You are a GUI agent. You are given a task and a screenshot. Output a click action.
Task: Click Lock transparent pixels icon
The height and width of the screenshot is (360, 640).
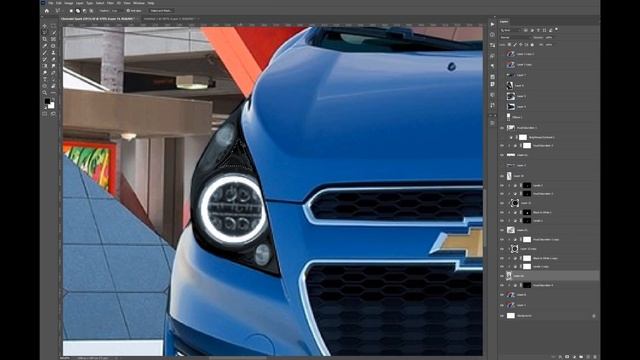[509, 44]
